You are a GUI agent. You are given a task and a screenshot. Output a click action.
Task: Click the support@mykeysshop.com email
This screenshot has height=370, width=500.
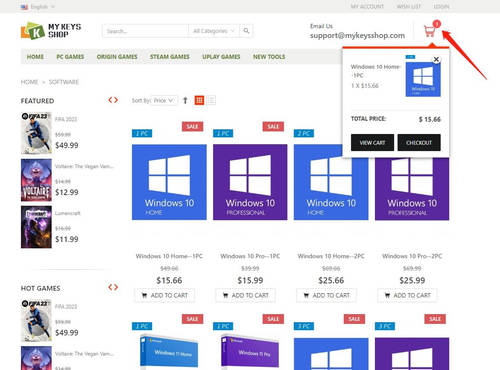[357, 36]
